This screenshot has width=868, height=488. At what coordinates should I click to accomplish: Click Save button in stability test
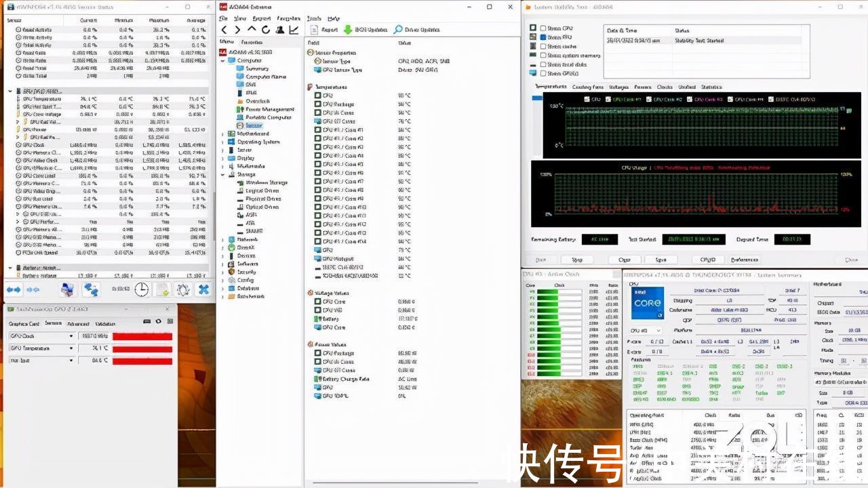click(x=660, y=260)
